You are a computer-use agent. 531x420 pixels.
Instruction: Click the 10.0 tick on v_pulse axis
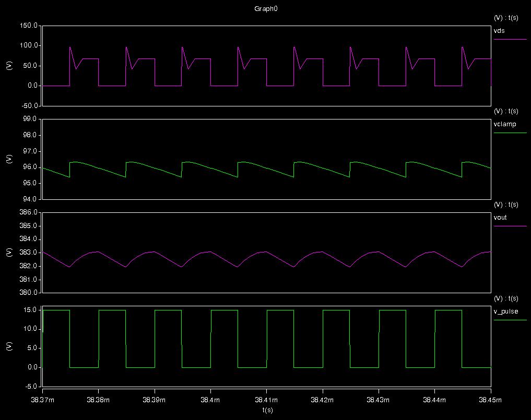[30, 329]
